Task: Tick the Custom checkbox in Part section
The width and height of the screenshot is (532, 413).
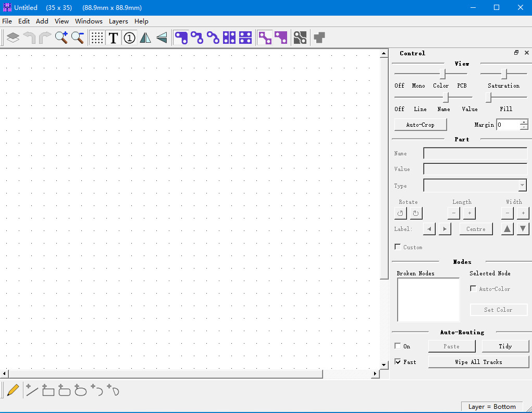Action: click(x=398, y=247)
